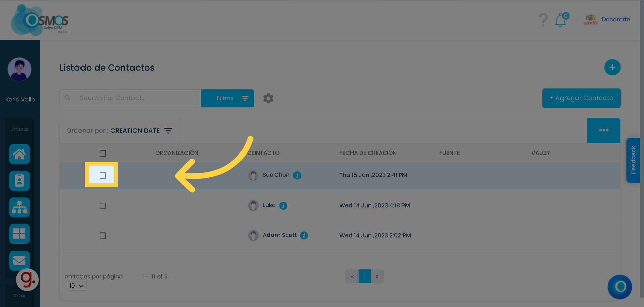
Task: Open the Filtros filter button
Action: tap(227, 98)
